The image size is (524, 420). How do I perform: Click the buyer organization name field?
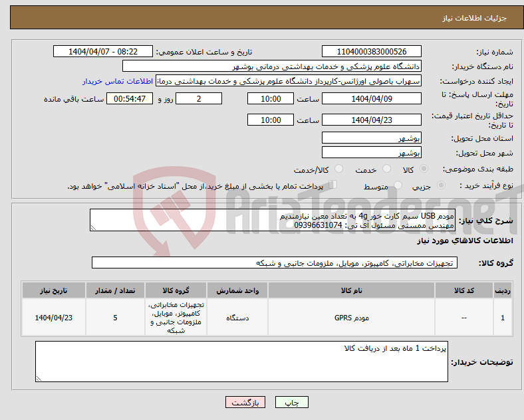click(272, 66)
